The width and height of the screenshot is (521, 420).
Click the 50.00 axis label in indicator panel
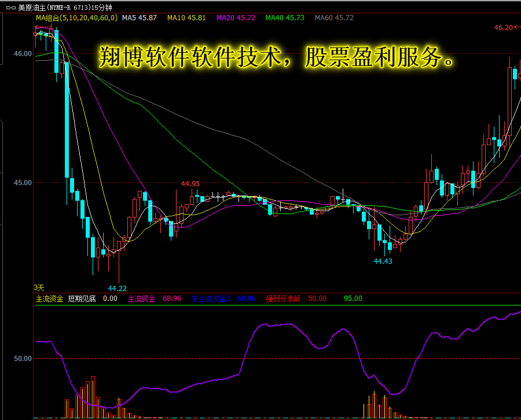pyautogui.click(x=23, y=359)
